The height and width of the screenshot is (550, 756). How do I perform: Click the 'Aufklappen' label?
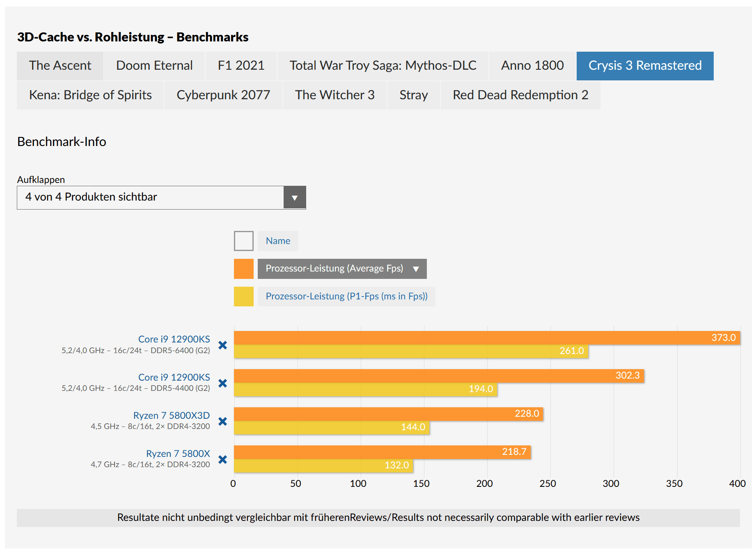click(x=41, y=180)
